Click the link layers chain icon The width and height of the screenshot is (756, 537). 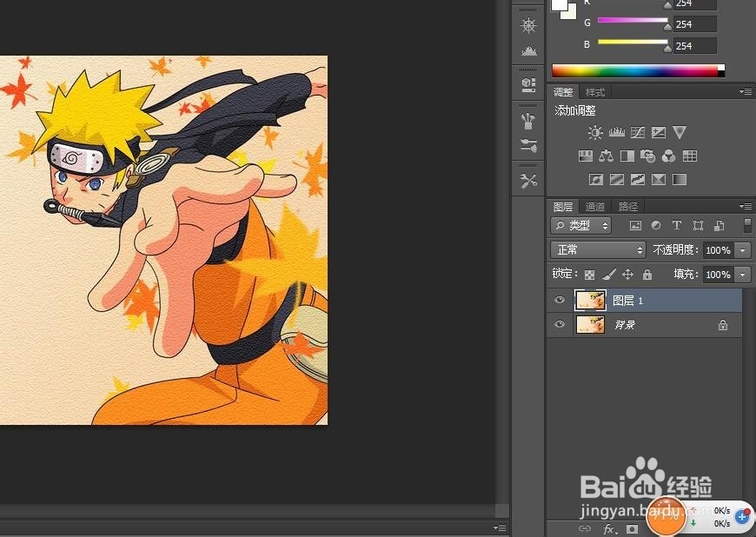584,528
